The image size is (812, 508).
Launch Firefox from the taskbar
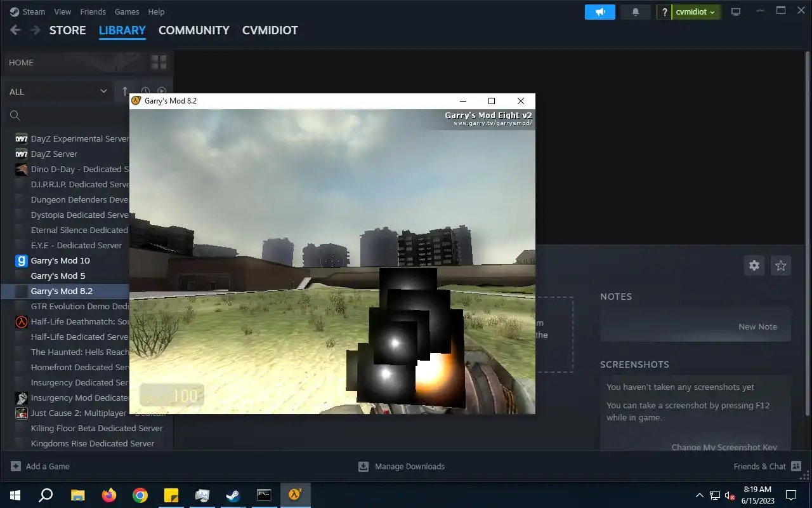pyautogui.click(x=108, y=495)
